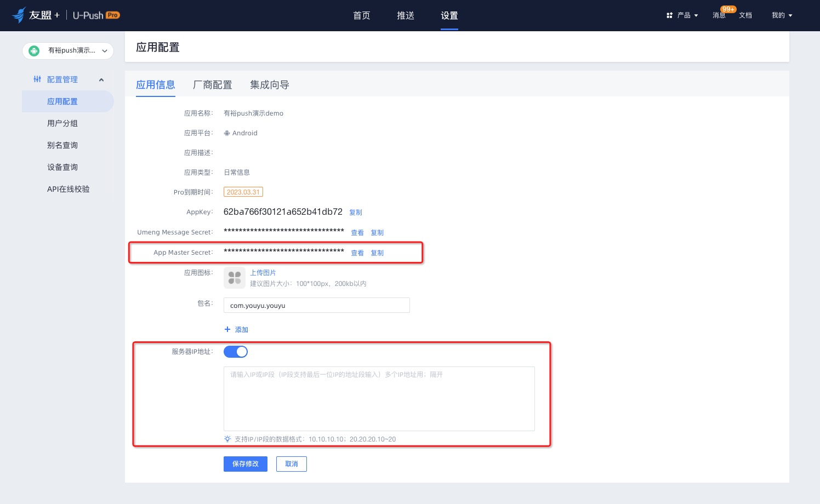Select 用户分组 in sidebar
This screenshot has width=820, height=504.
coord(62,123)
